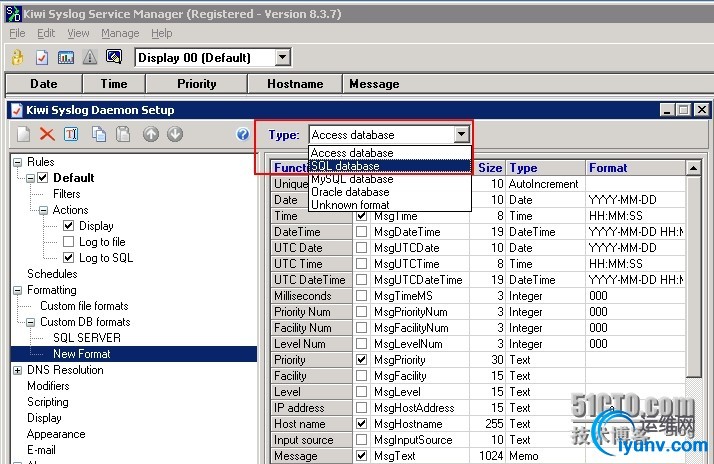Expand the DNS Resolution node
Screen dimensions: 714x464
18,370
